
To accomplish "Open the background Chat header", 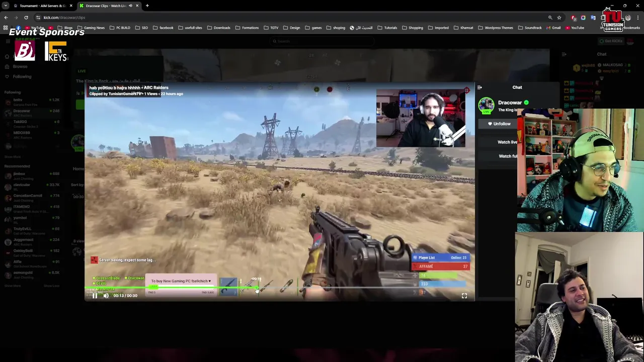I will [602, 54].
